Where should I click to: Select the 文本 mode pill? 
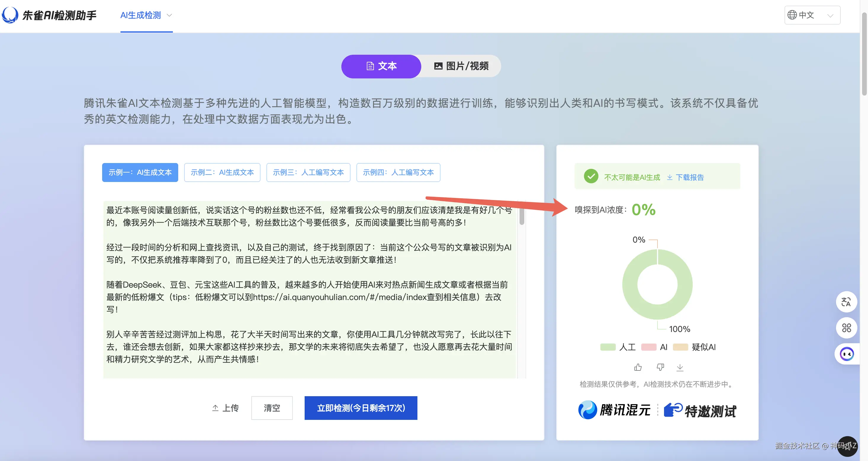pyautogui.click(x=381, y=66)
